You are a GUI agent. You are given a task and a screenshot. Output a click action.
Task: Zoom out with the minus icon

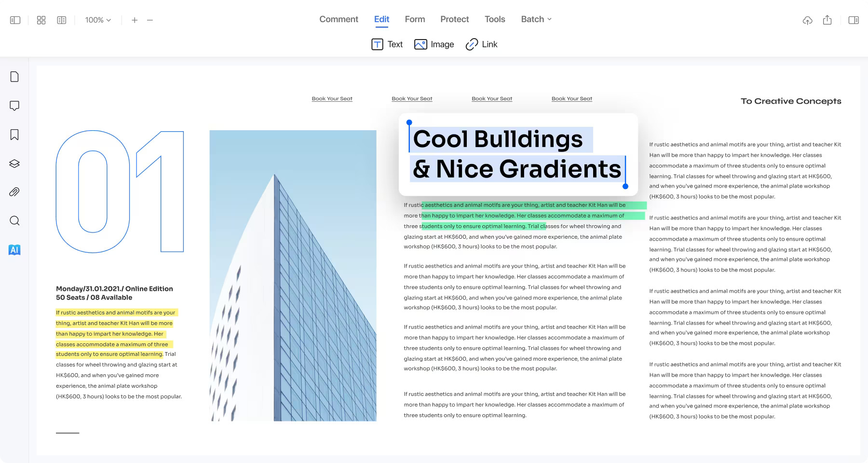[x=150, y=20]
